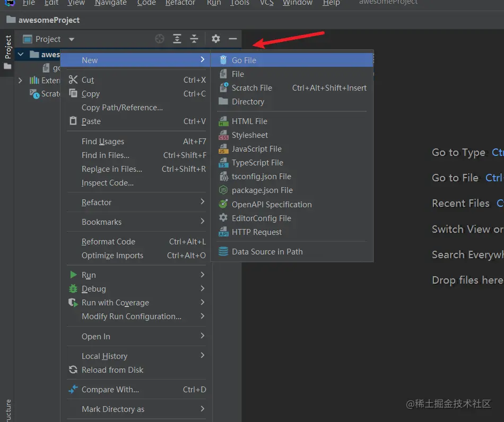
Task: Click the plain File icon in submenu
Action: 223,74
